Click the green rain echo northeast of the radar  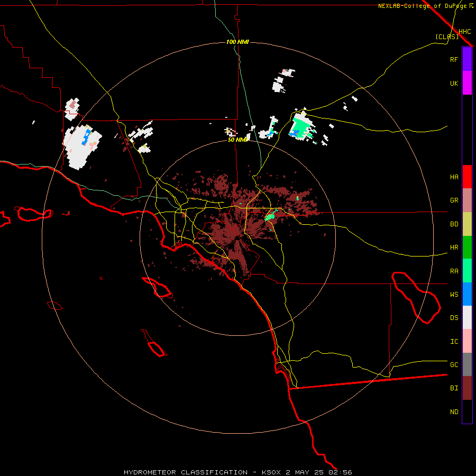point(302,127)
